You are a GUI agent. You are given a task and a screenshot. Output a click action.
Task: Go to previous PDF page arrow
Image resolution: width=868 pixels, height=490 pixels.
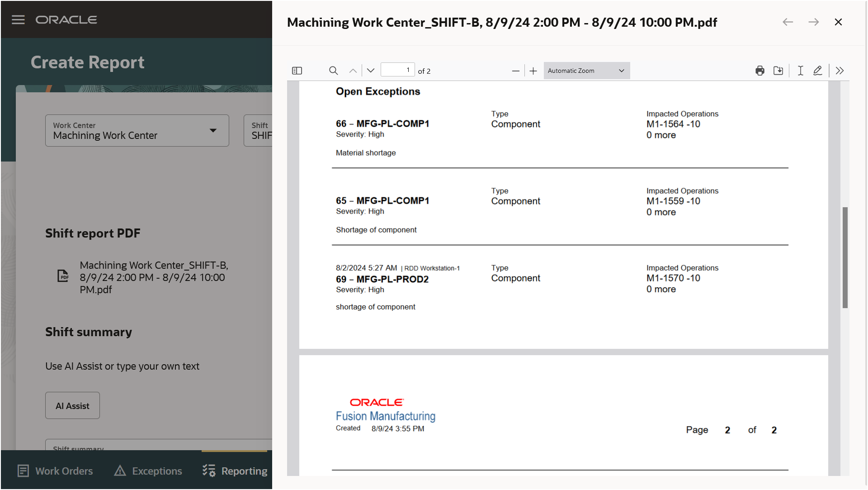(x=353, y=71)
